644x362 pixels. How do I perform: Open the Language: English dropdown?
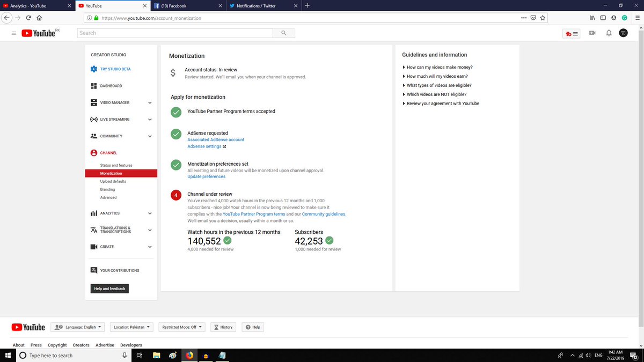(78, 327)
